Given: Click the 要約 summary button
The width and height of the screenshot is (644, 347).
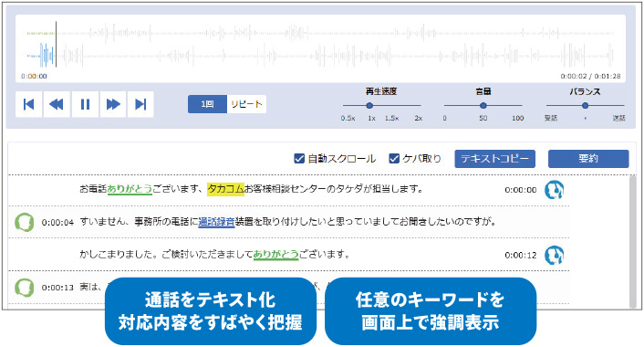Looking at the screenshot, I should (x=588, y=159).
